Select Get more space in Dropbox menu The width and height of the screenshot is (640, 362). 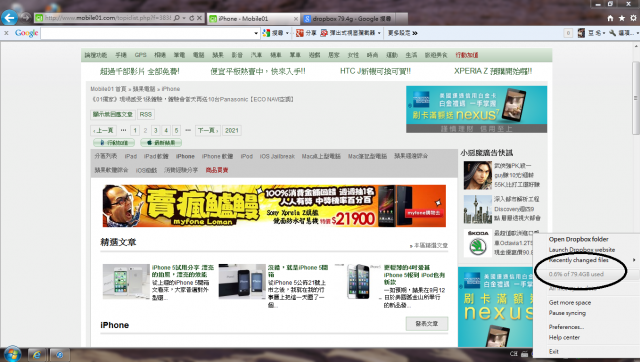coord(570,302)
